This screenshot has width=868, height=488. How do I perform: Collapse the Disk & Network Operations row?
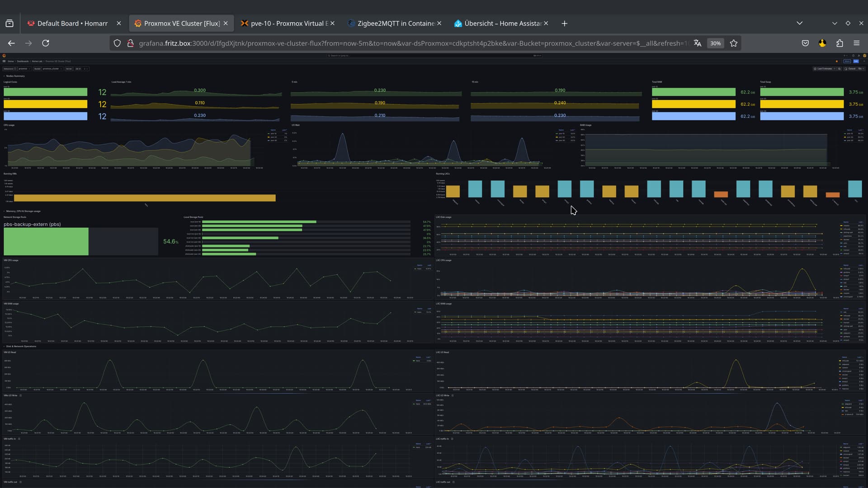(20, 347)
